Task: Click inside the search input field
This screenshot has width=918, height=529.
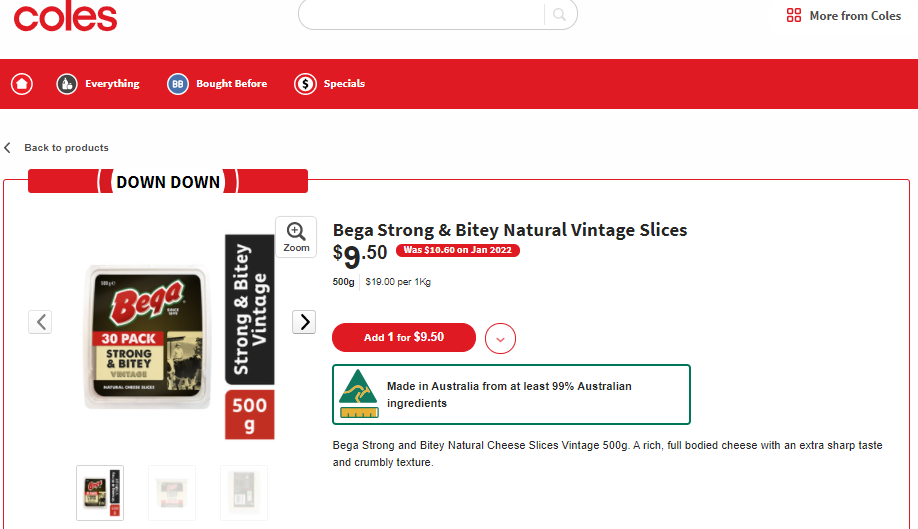Action: [x=422, y=15]
